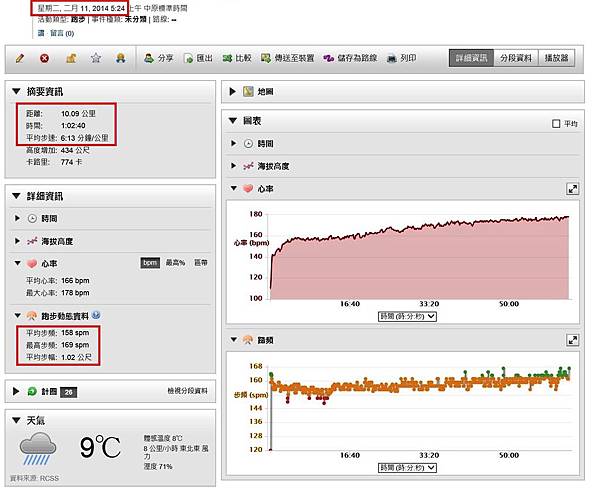This screenshot has height=493, width=600.
Task: Click the 儲存為路線 save-as-course icon
Action: 329,58
